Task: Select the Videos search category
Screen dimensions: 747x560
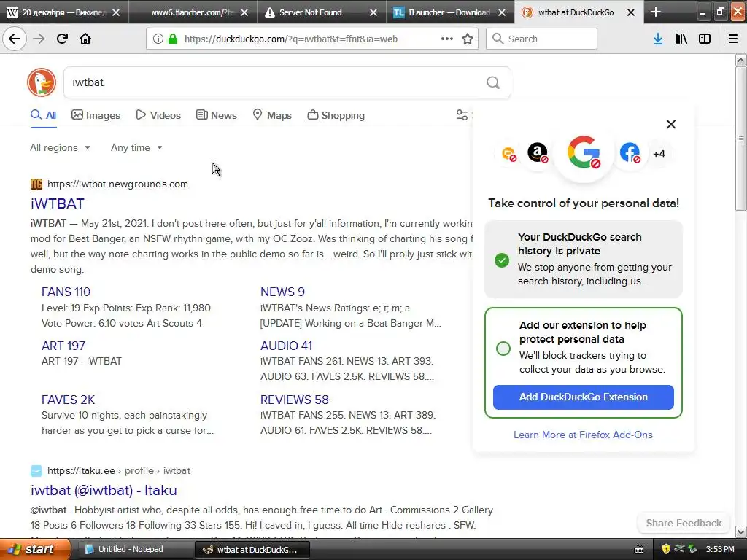Action: [158, 115]
